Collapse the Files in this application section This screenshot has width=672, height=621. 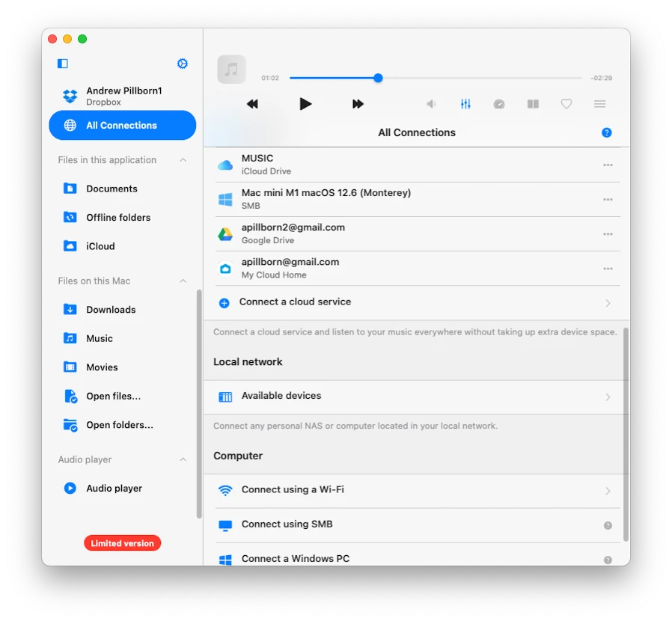pos(183,159)
